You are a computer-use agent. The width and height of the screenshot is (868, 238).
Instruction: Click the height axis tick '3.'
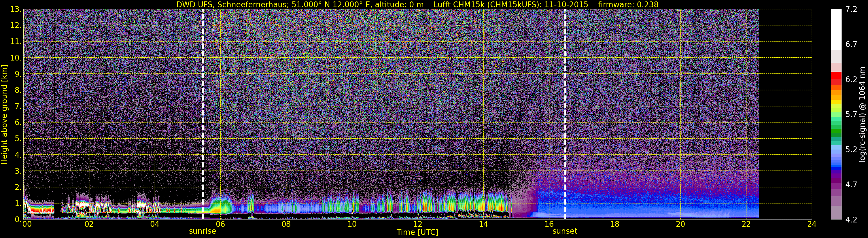click(18, 171)
